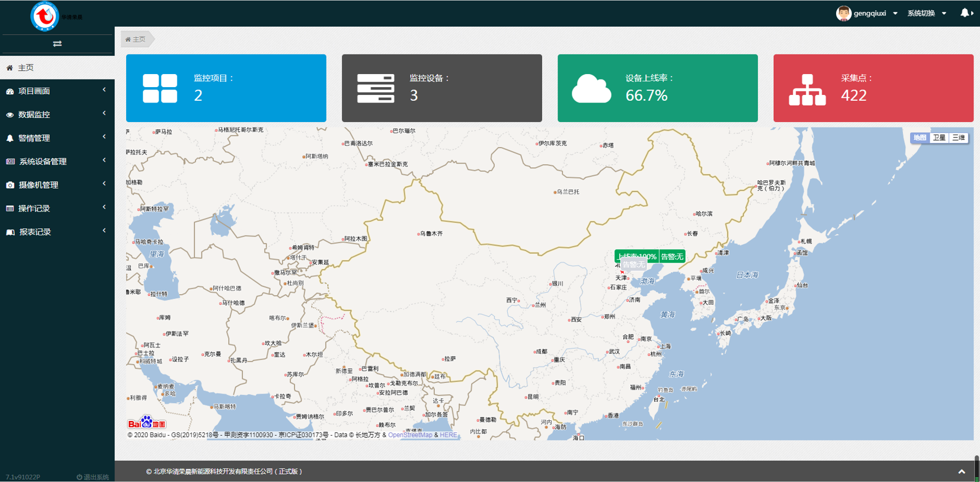980x482 pixels.
Task: Click the bell icon beside 警情管理
Action: 10,138
